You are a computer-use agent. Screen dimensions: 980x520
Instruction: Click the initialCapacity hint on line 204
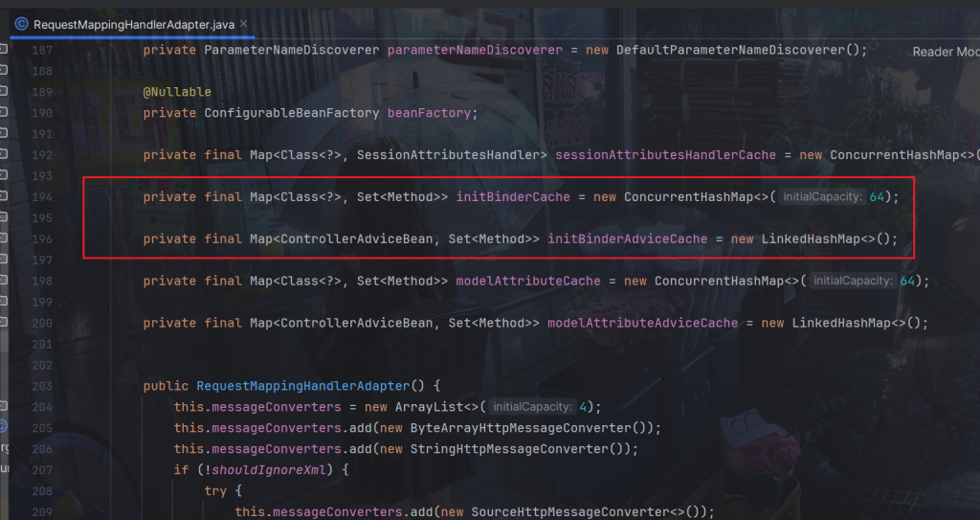click(534, 407)
